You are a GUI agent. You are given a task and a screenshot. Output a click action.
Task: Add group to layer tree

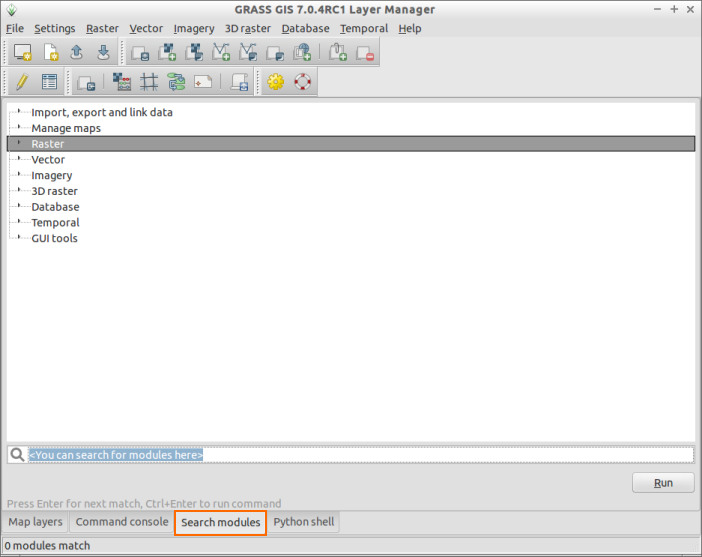point(338,52)
